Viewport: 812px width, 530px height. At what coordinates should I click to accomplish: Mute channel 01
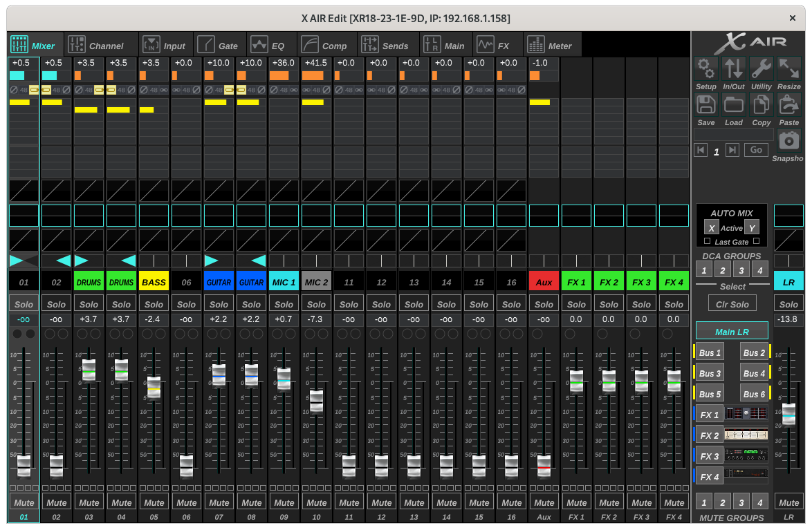coord(24,502)
